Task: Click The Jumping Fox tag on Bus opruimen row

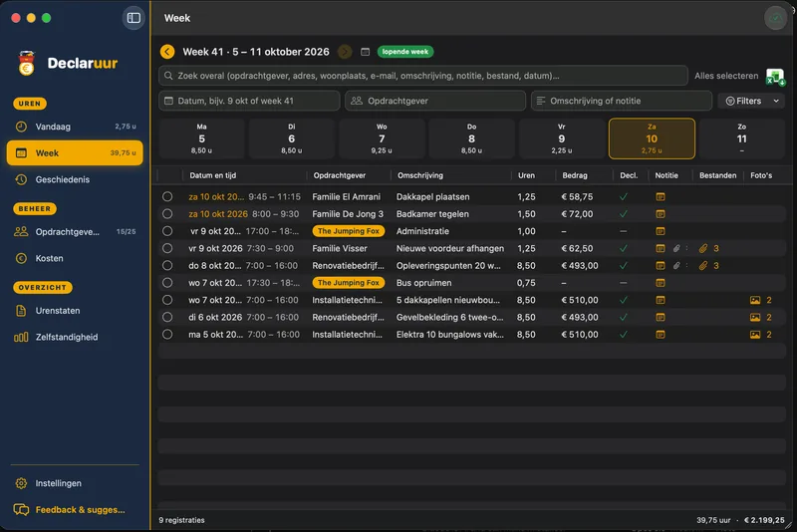Action: [348, 283]
